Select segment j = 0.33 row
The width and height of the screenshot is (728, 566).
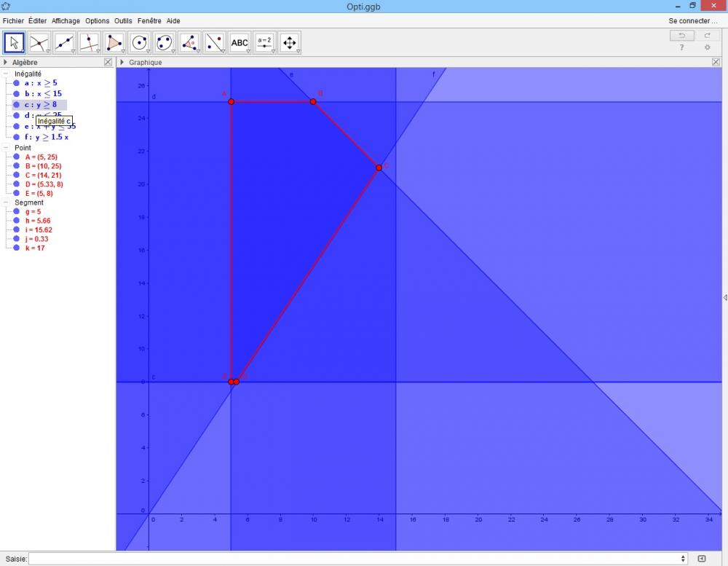[36, 239]
